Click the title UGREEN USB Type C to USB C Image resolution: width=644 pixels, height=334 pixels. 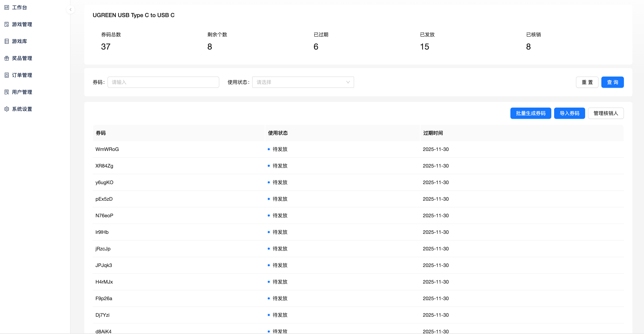coord(133,15)
